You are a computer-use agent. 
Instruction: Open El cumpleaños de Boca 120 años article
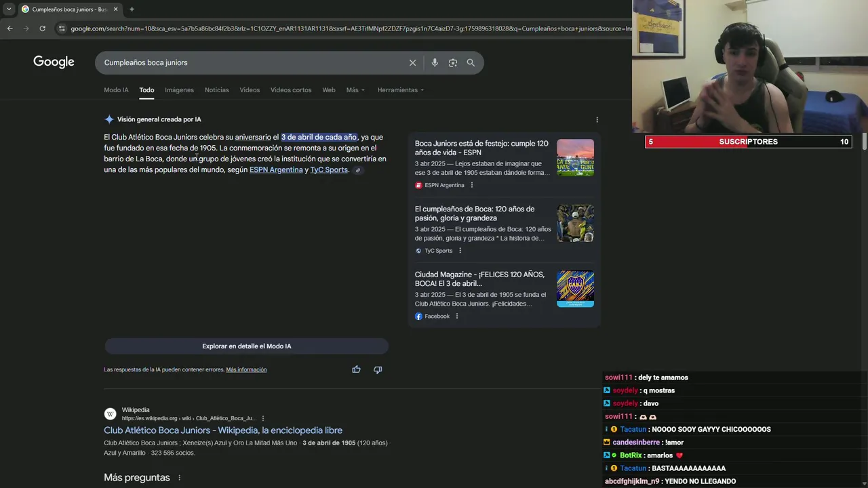click(475, 213)
